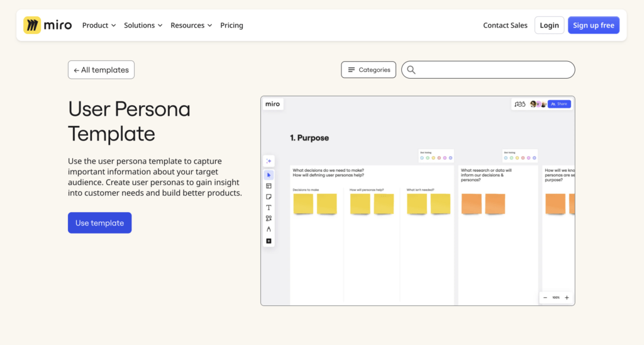644x345 pixels.
Task: Open the Resources dropdown menu
Action: 191,25
